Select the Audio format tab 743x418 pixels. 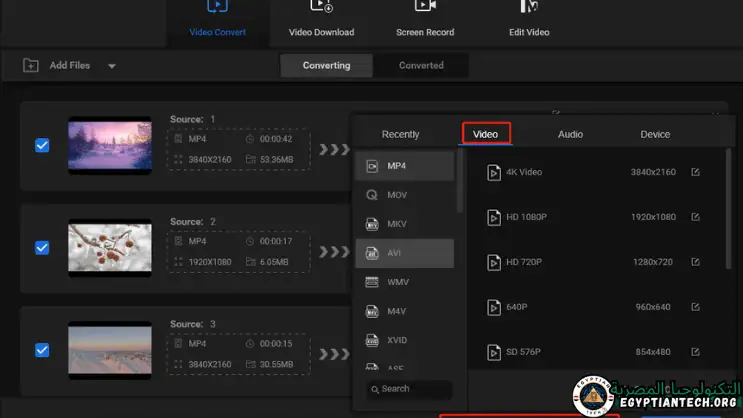(570, 134)
